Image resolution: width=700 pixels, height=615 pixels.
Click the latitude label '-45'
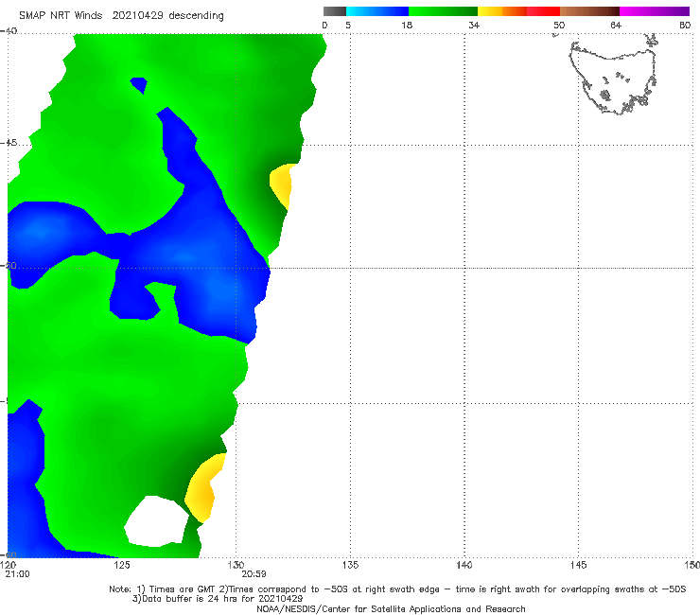coord(9,143)
